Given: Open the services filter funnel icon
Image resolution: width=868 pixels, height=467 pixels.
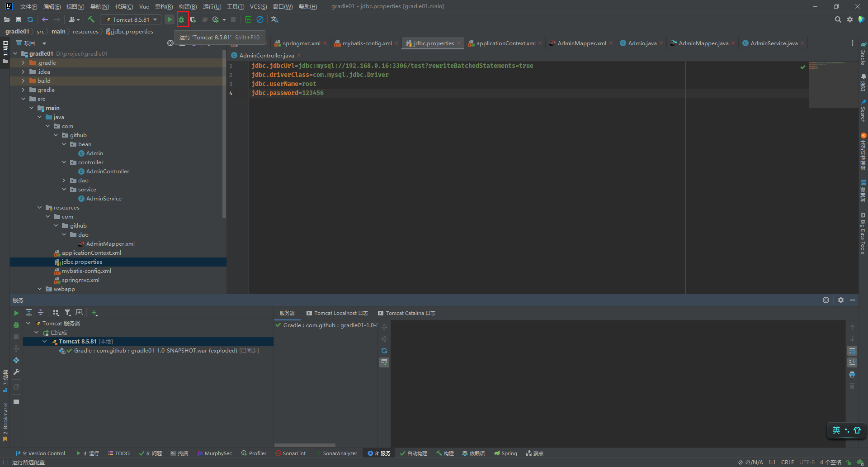Looking at the screenshot, I should click(67, 312).
